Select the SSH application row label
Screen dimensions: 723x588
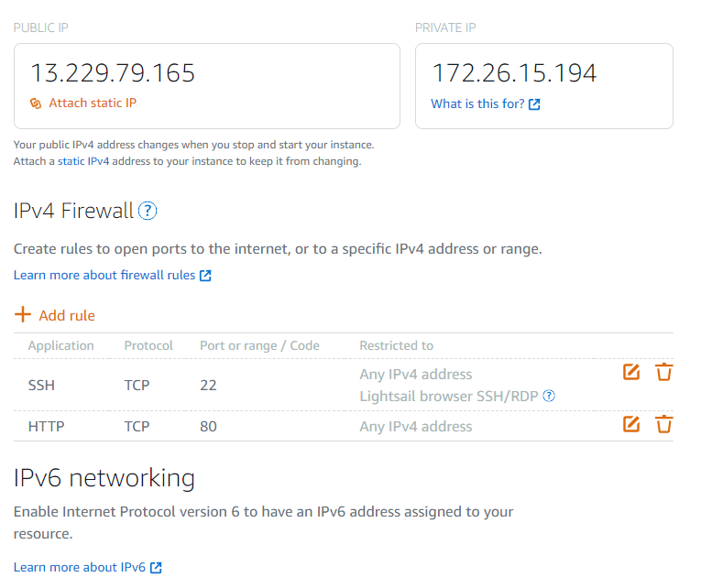pos(42,386)
